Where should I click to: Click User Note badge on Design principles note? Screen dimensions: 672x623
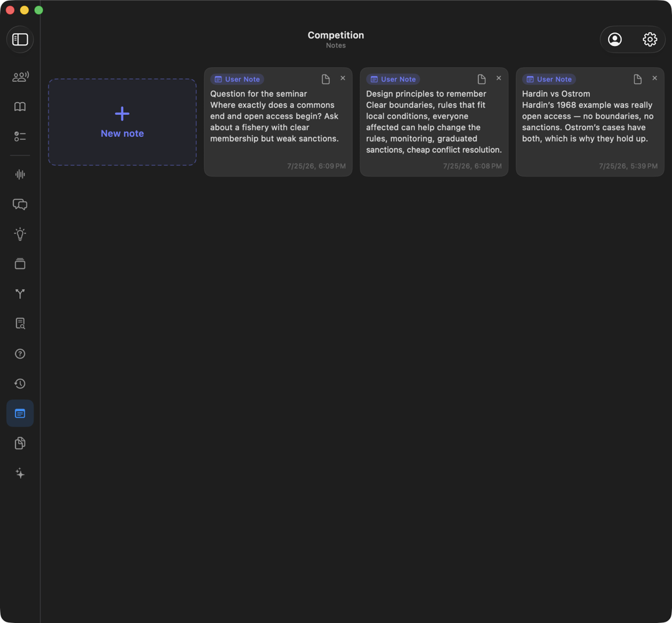tap(393, 79)
